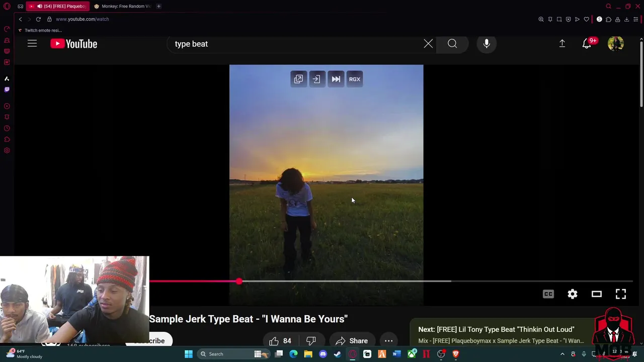
Task: Pop out the video player overlay
Action: point(298,79)
